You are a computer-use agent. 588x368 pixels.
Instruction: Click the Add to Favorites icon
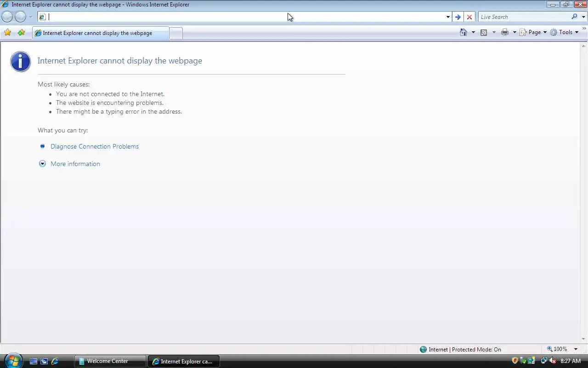21,32
